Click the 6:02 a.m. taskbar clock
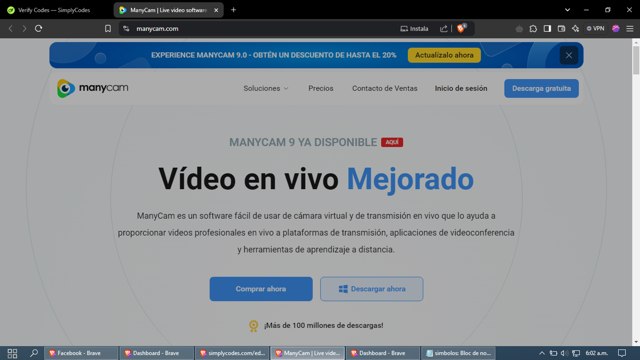This screenshot has width=640, height=360. pyautogui.click(x=596, y=353)
